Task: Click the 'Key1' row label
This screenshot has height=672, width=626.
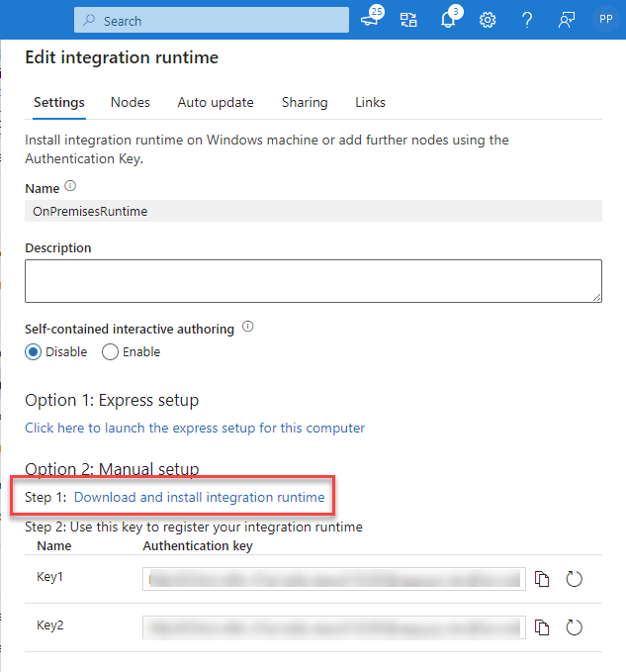Action: [49, 577]
